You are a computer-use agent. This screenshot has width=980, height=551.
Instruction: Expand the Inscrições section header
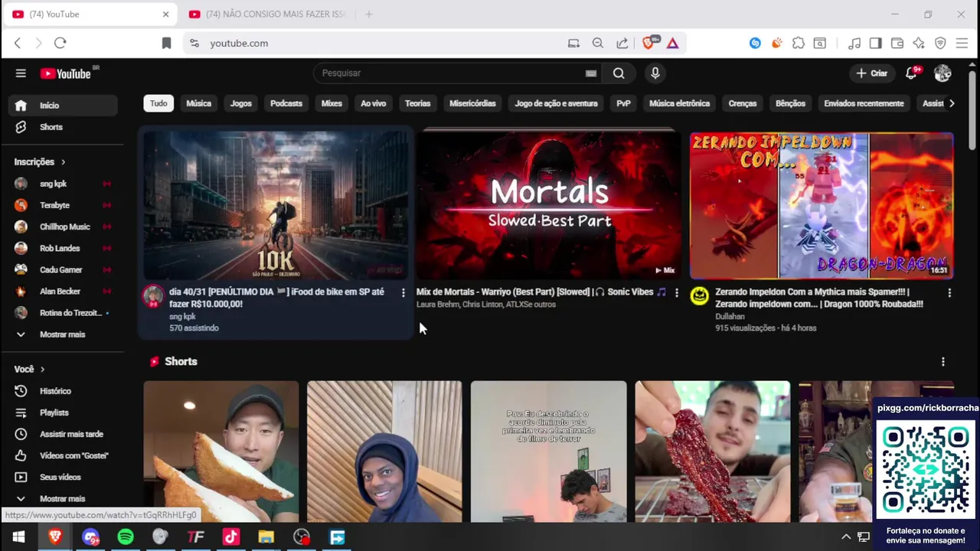pos(40,162)
